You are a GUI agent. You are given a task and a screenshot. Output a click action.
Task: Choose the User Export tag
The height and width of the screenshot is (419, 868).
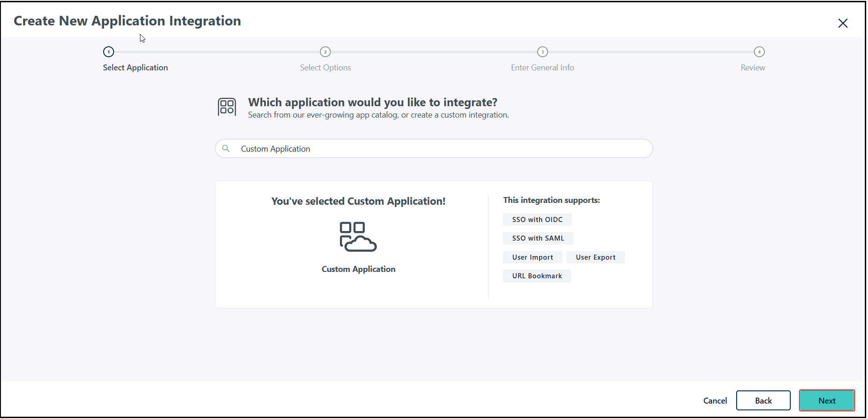point(595,257)
